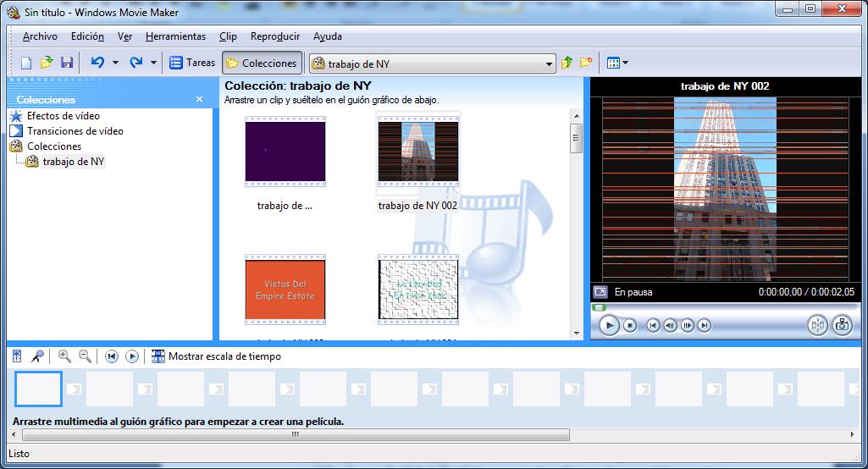Image resolution: width=868 pixels, height=469 pixels.
Task: Select the trabajo de NY 002 clip thumbnail
Action: pyautogui.click(x=417, y=152)
